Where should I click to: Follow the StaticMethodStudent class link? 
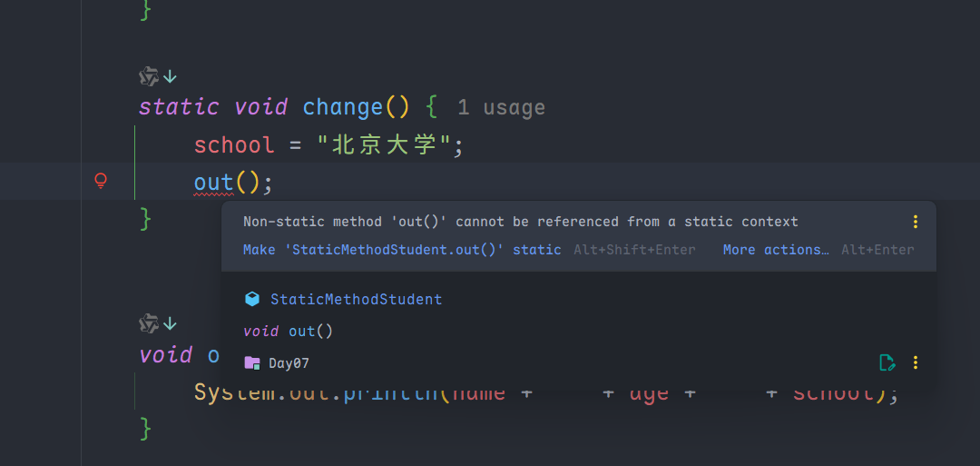356,299
